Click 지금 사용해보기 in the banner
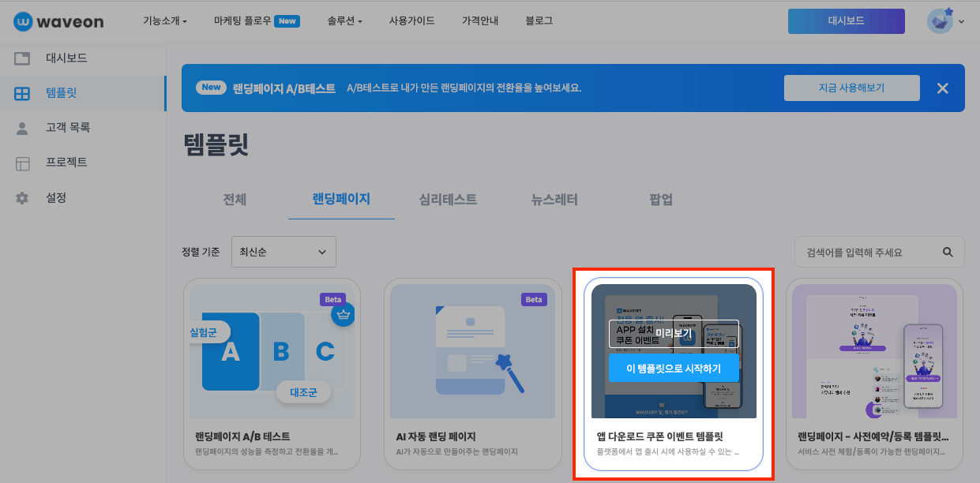The height and width of the screenshot is (483, 980). (x=851, y=88)
